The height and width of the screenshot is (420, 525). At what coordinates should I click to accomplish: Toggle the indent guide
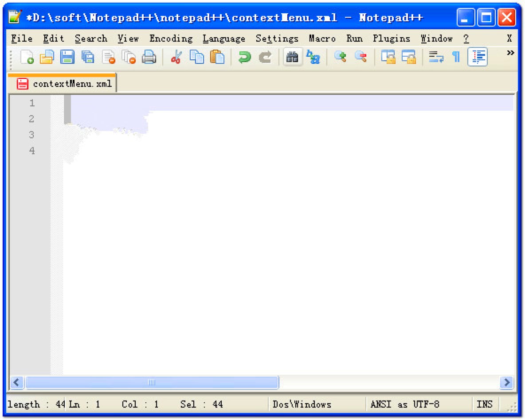(478, 58)
